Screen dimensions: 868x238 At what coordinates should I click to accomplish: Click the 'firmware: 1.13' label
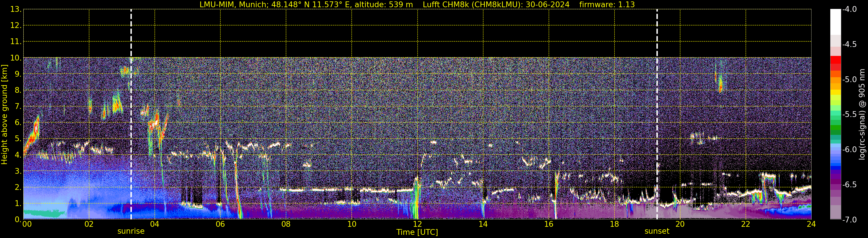(x=607, y=5)
